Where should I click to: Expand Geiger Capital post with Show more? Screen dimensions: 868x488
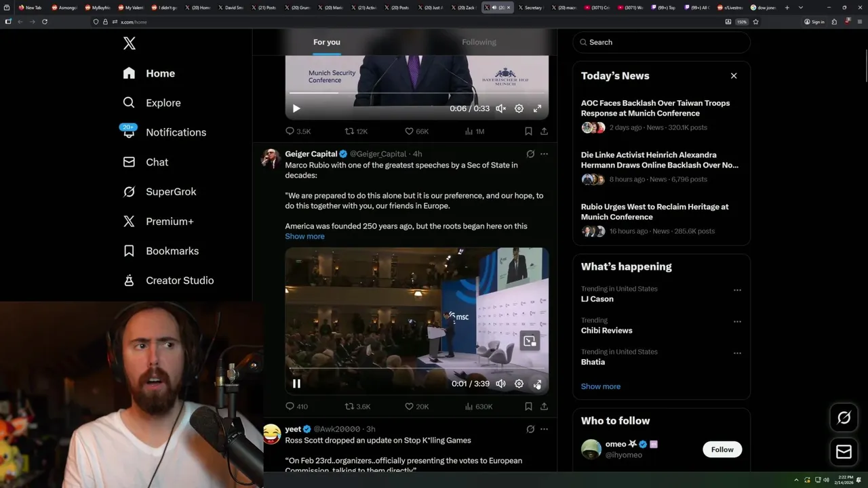[304, 237]
